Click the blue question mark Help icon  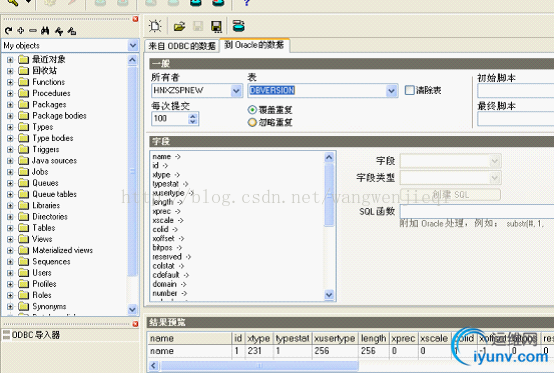[247, 3]
